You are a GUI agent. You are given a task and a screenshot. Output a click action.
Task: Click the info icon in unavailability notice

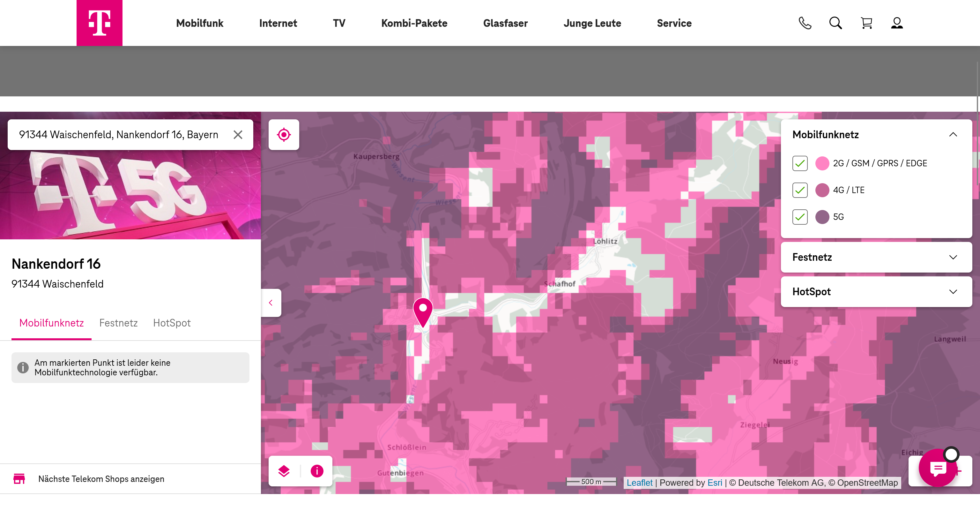click(23, 368)
